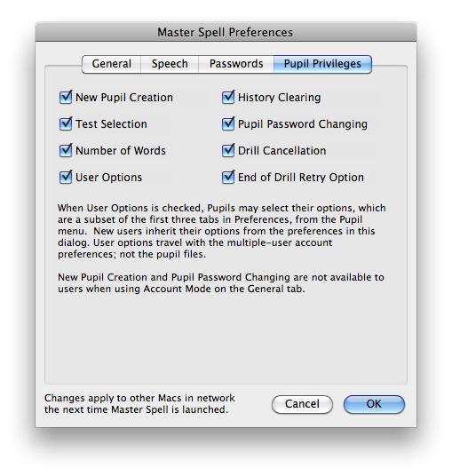Click the 'Pupil Password Changing' label text
Screen dimensions: 452x476
303,124
